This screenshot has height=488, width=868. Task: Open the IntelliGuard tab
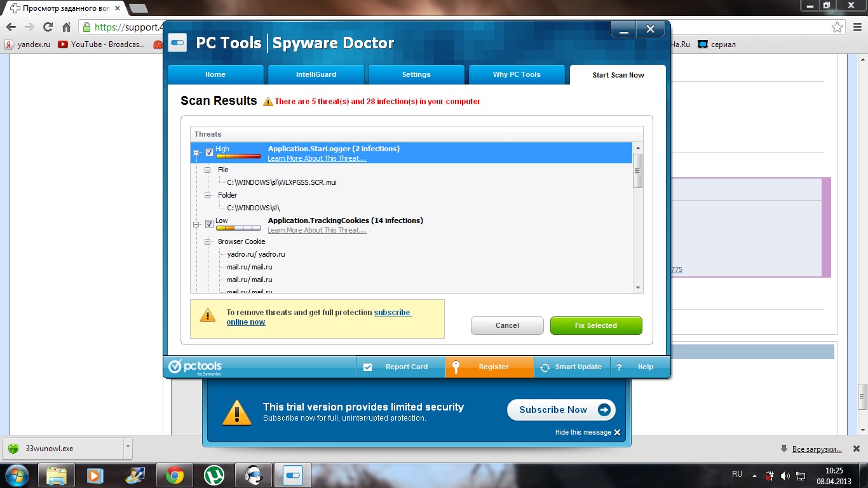(x=316, y=74)
